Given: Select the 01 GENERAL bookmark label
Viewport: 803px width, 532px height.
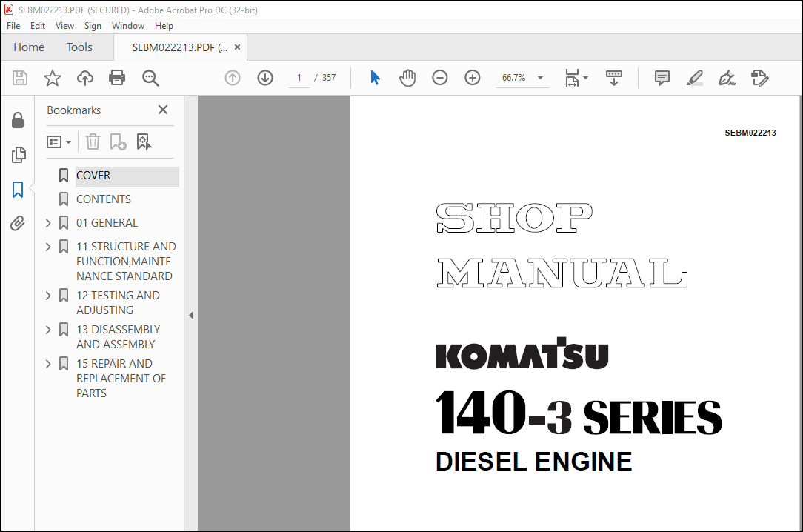Looking at the screenshot, I should [x=107, y=223].
